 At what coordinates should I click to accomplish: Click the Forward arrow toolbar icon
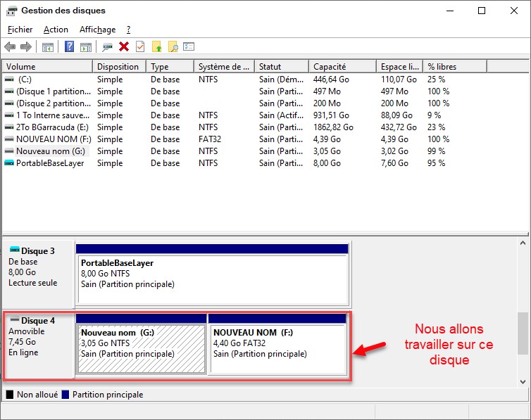pos(26,46)
